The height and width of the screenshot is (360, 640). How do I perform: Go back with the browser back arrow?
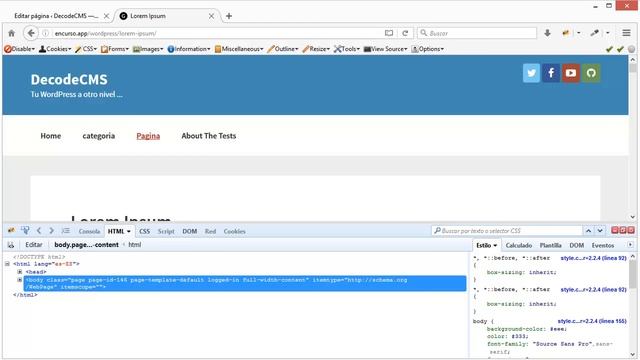pyautogui.click(x=31, y=33)
